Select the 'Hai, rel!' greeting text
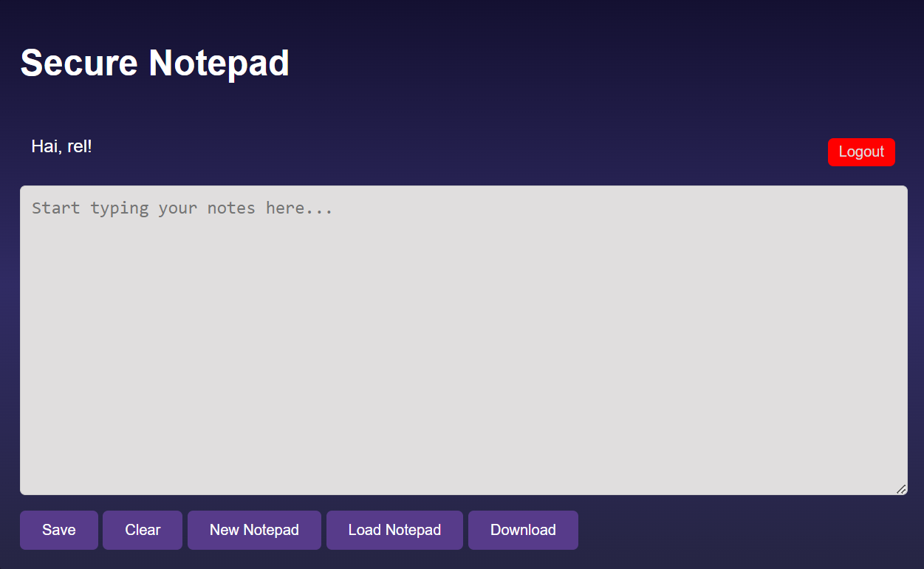The height and width of the screenshot is (569, 924). coord(62,146)
